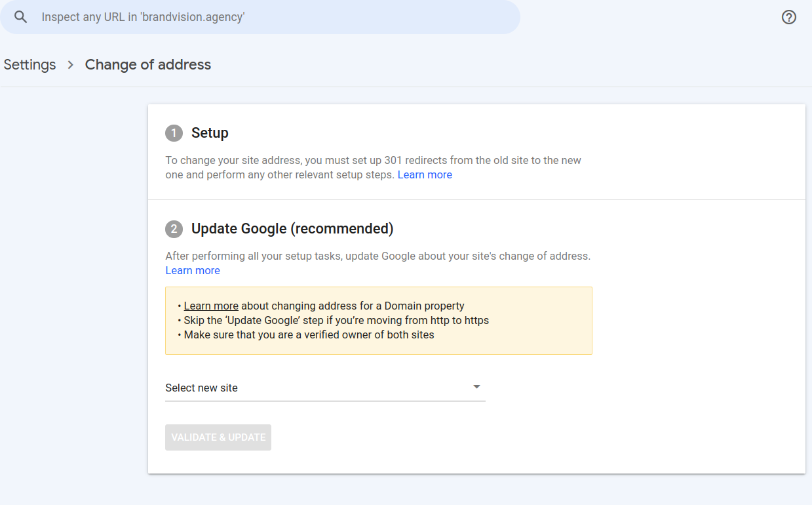Image resolution: width=812 pixels, height=505 pixels.
Task: Click the 301 redirects setup description text
Action: pyautogui.click(x=373, y=161)
